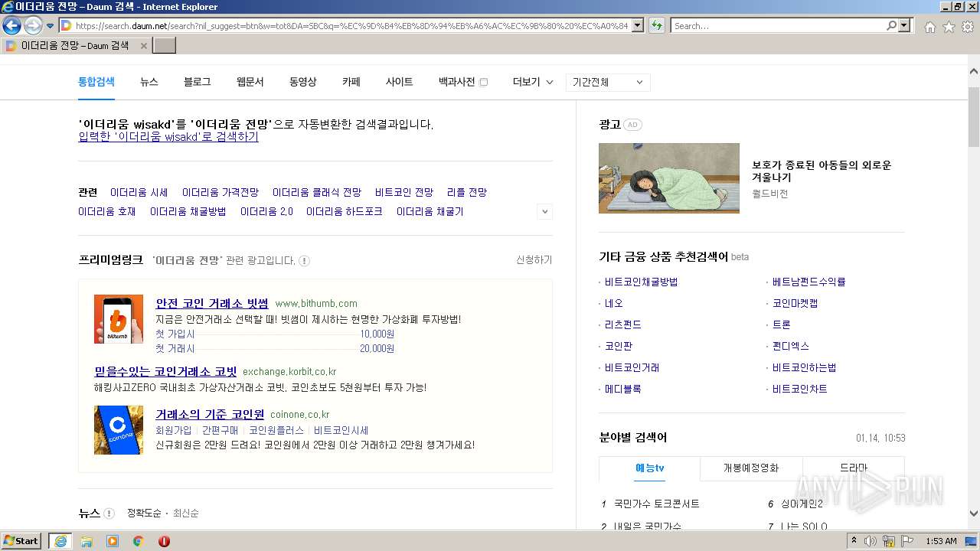Select the 드라마 tab
The width and height of the screenshot is (980, 551).
(x=854, y=468)
